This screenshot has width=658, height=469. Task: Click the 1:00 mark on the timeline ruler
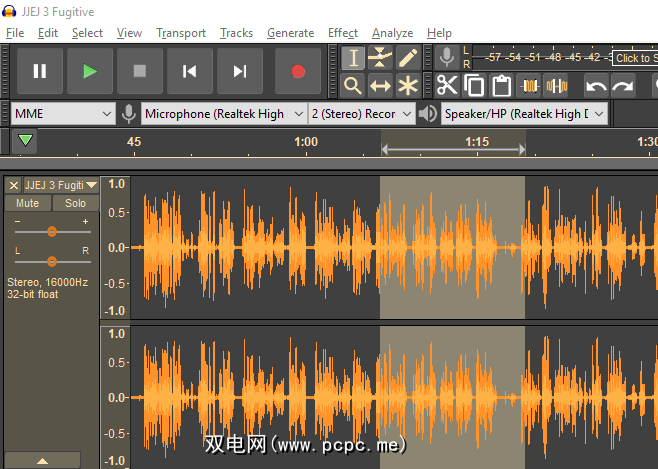306,142
